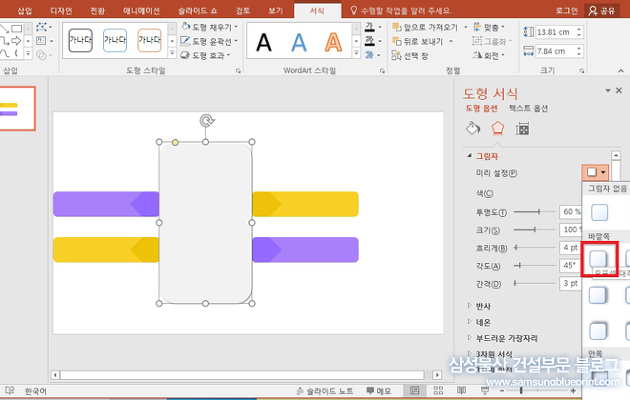Open the size and properties icon
This screenshot has width=630, height=400.
(522, 129)
